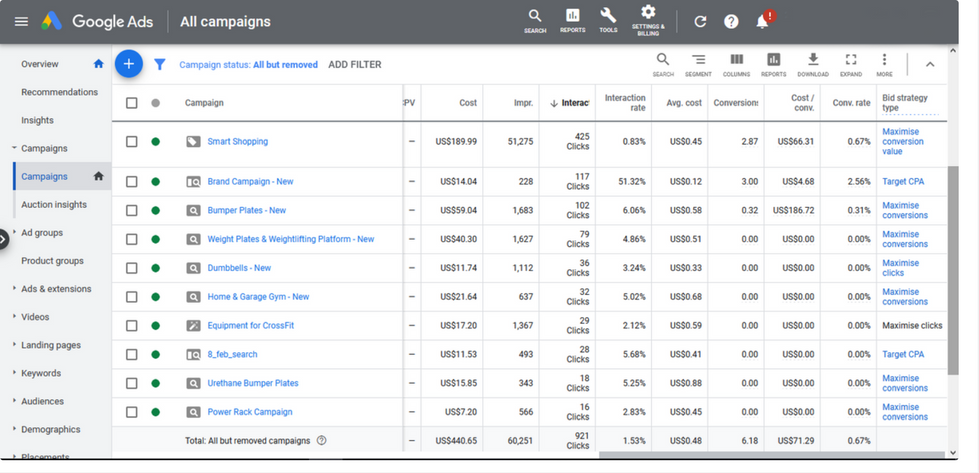979x473 pixels.
Task: Select the highlighted Campaigns sub-item
Action: [62, 176]
